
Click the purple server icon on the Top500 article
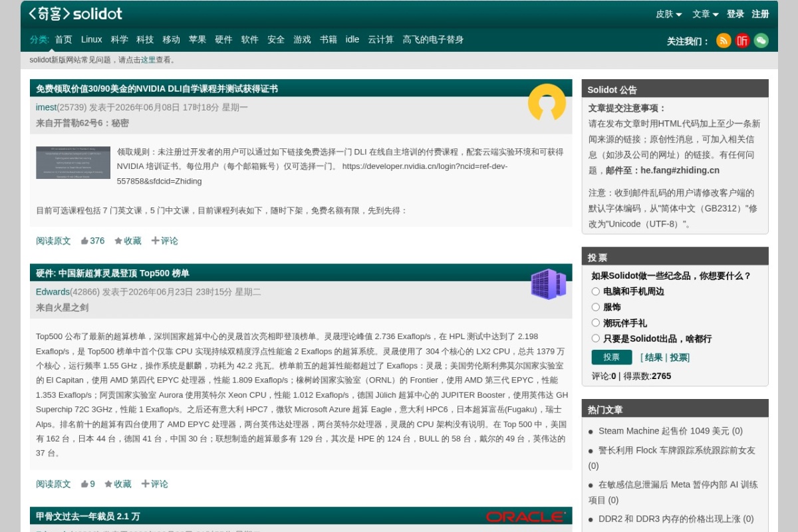point(549,284)
